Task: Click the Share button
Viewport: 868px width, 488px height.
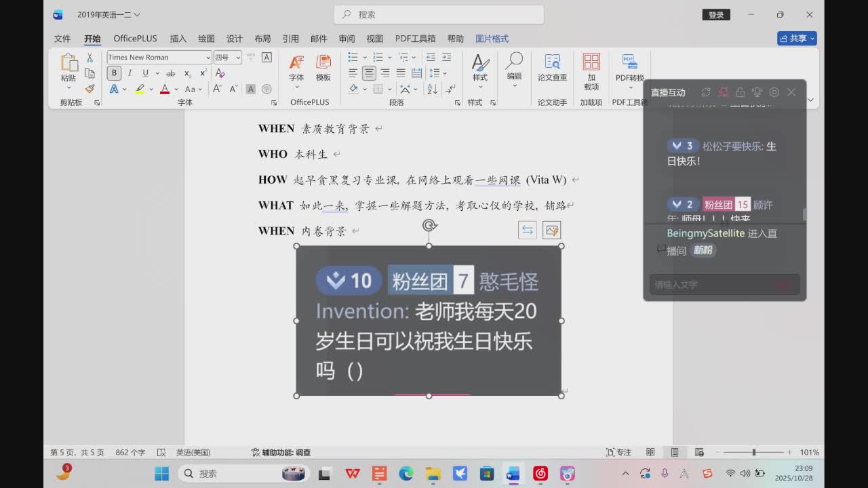Action: tap(797, 39)
